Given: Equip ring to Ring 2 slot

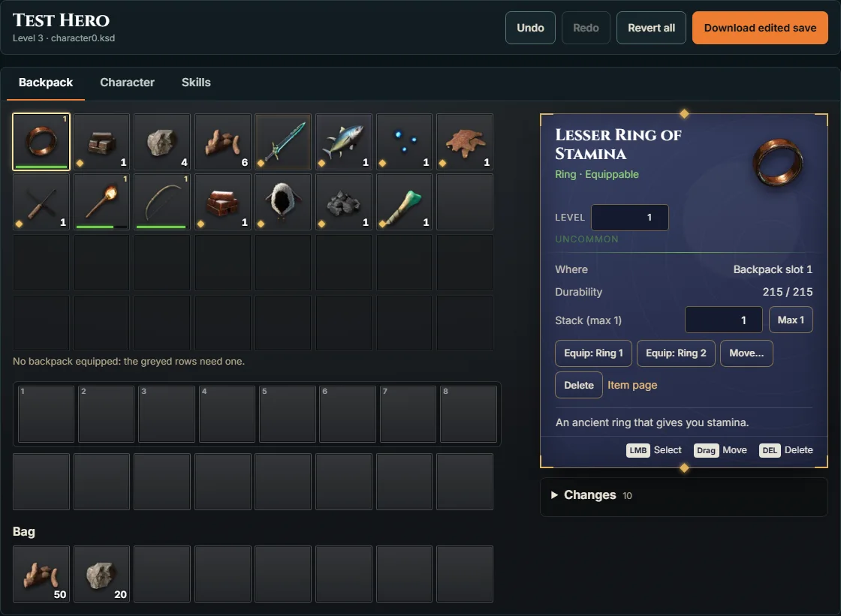Looking at the screenshot, I should pyautogui.click(x=676, y=353).
